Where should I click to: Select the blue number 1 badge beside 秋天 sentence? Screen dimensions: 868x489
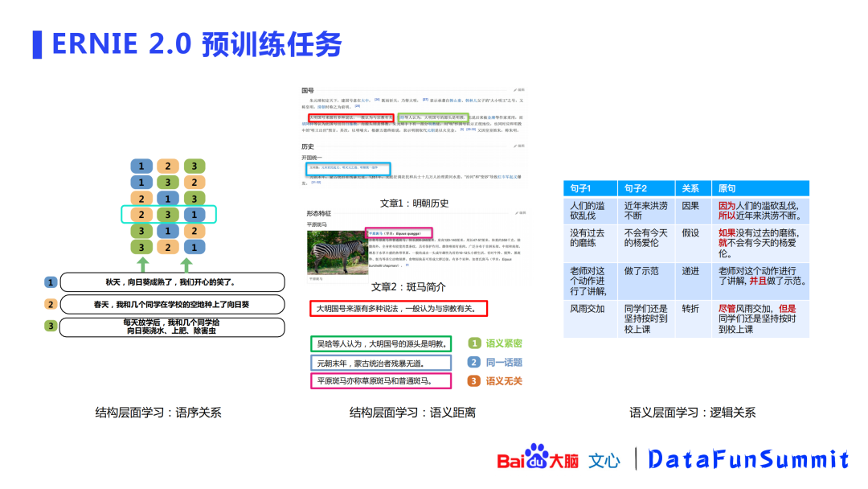pos(51,282)
